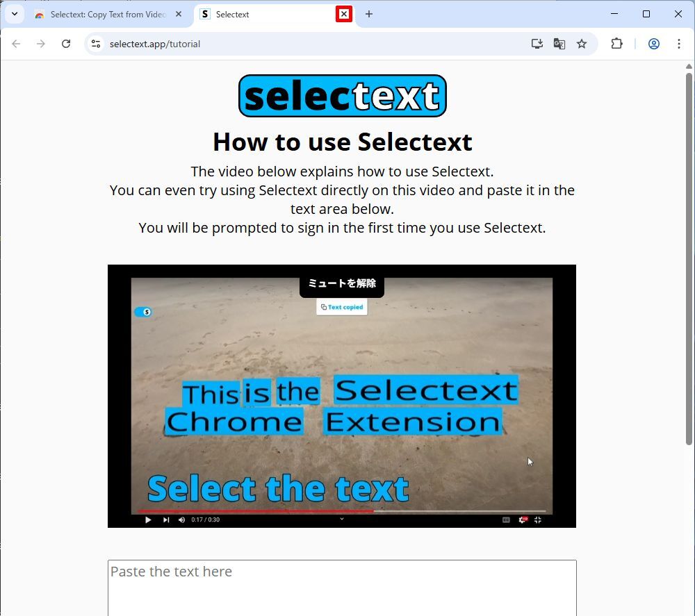Reload the current page

click(x=66, y=44)
